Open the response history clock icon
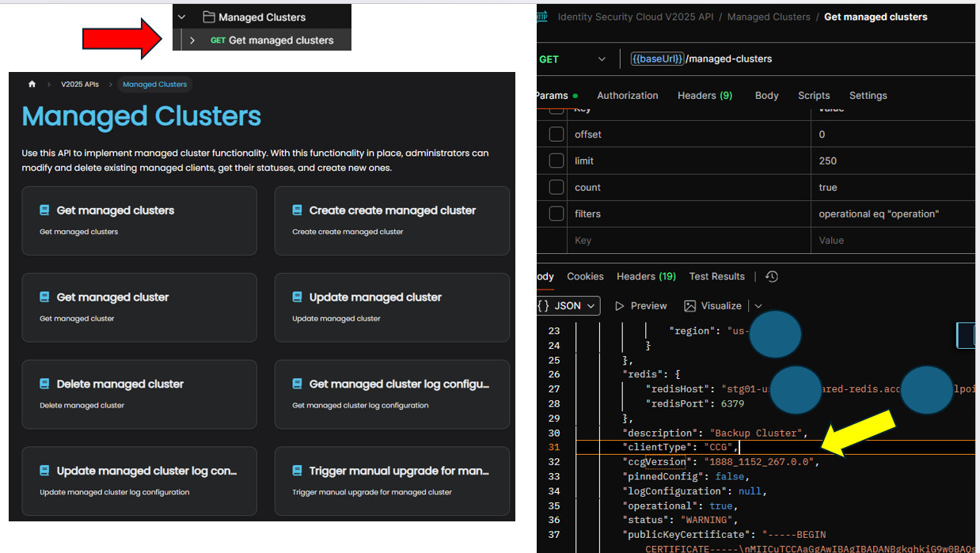This screenshot has height=553, width=980. (x=772, y=276)
